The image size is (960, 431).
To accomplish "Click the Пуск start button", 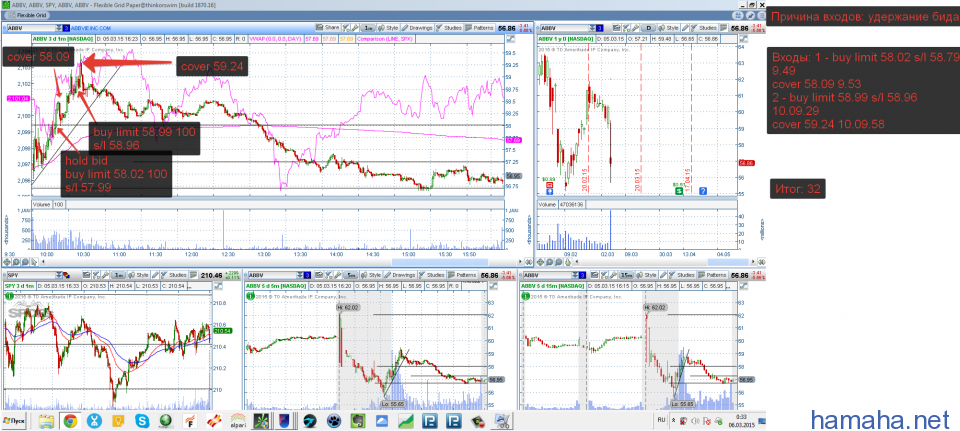I will 13,422.
